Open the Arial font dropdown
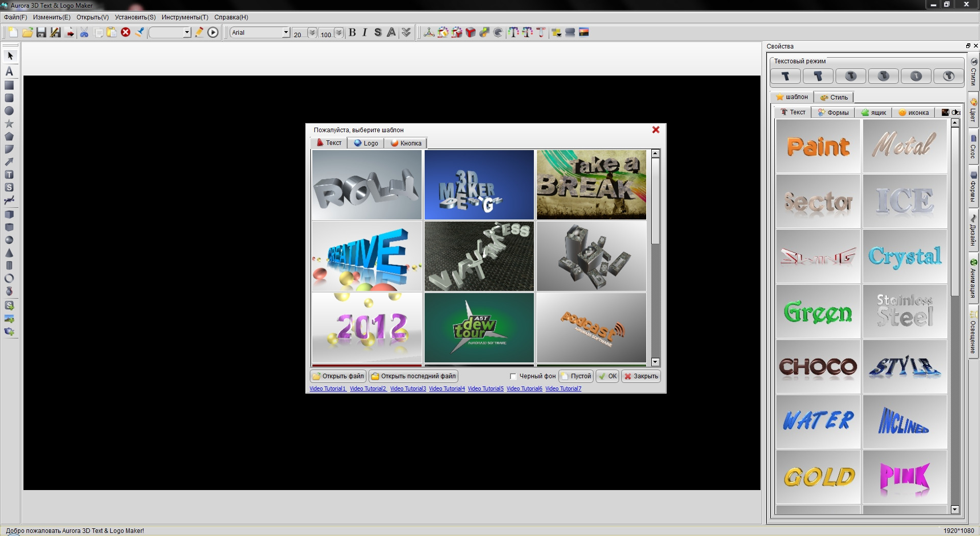The height and width of the screenshot is (536, 980). (286, 33)
